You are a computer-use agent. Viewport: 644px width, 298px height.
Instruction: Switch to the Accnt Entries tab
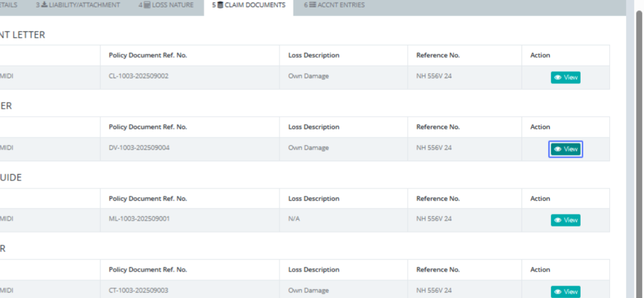[x=334, y=5]
